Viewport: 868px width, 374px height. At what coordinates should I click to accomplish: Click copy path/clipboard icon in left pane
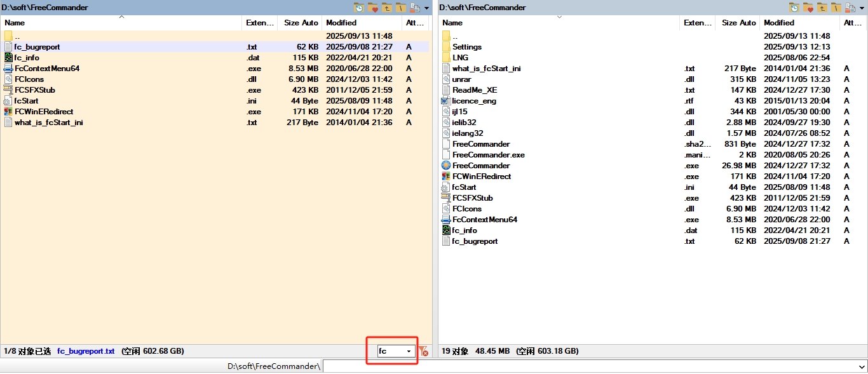[x=415, y=8]
